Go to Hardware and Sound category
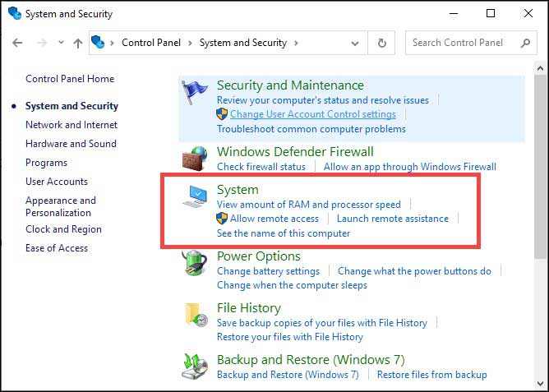549x392 pixels. 71,144
